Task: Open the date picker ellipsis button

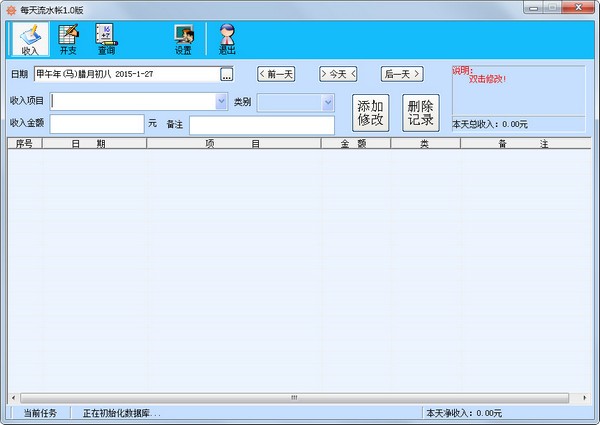Action: [x=227, y=74]
